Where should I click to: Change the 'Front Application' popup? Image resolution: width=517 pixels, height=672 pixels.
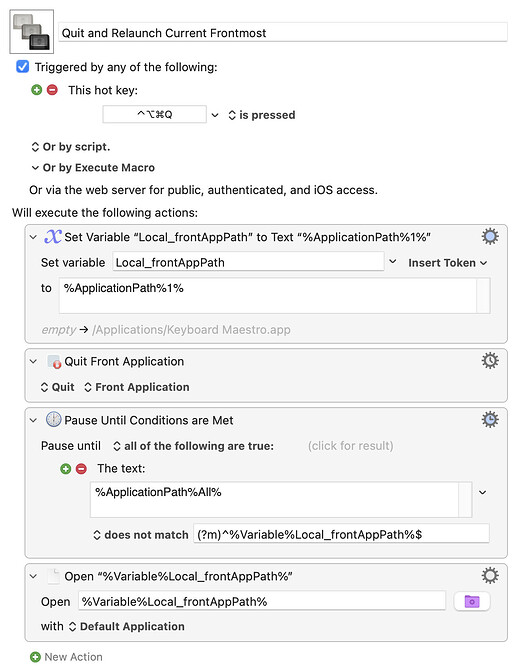point(137,387)
